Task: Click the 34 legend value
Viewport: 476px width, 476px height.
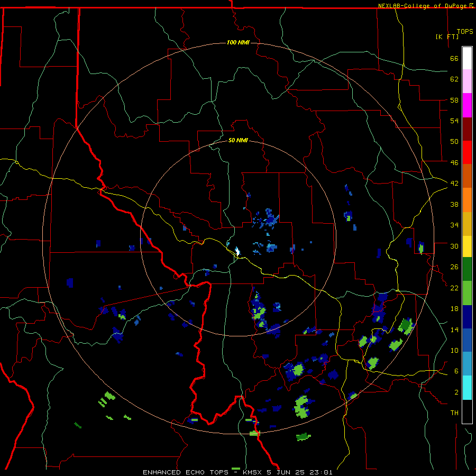Action: pos(454,225)
